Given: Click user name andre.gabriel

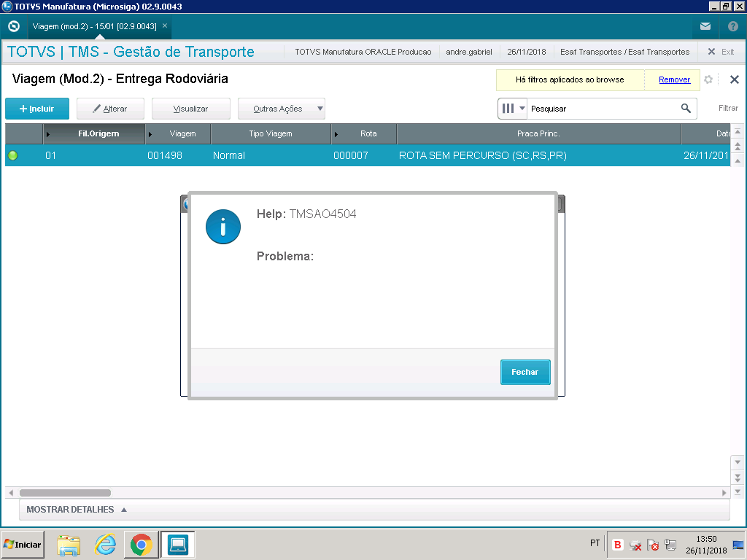Looking at the screenshot, I should click(469, 52).
